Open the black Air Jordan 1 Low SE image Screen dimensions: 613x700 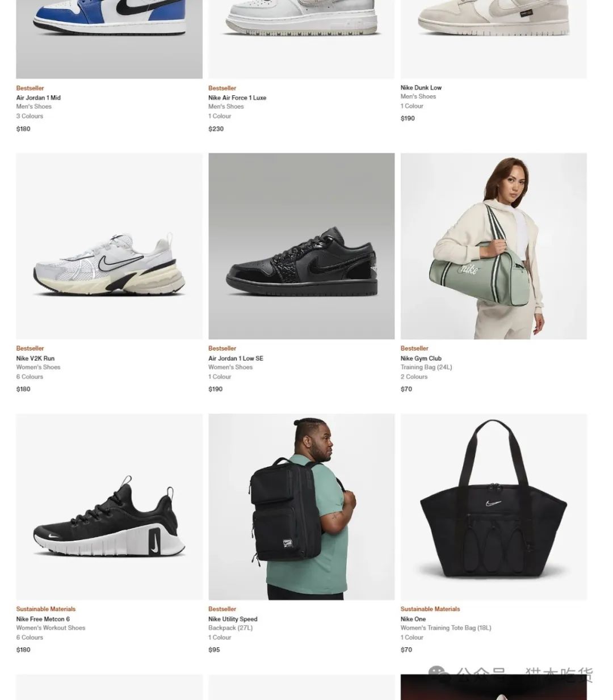[x=301, y=246]
